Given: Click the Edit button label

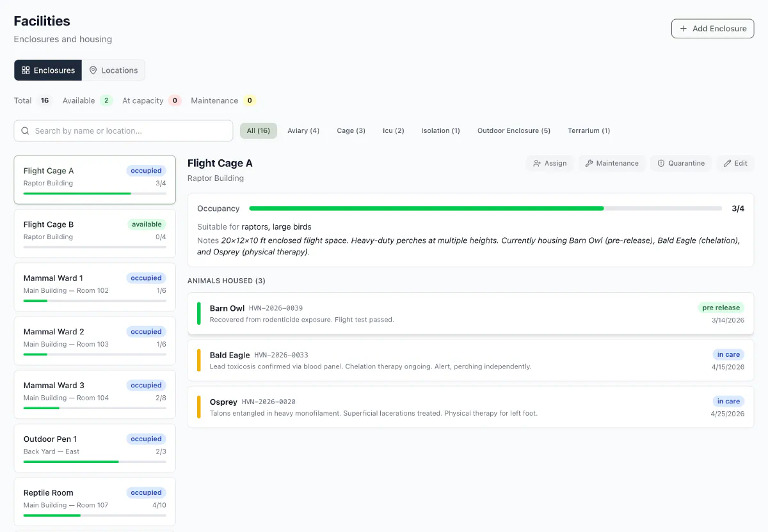Looking at the screenshot, I should pyautogui.click(x=741, y=163).
